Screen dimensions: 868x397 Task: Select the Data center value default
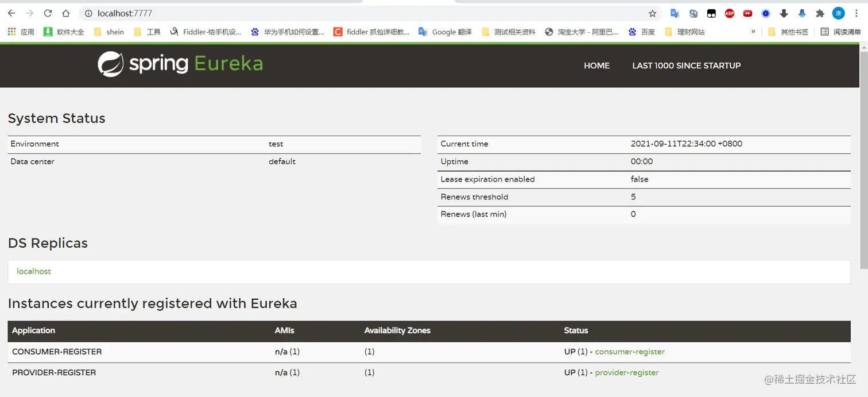(x=282, y=161)
